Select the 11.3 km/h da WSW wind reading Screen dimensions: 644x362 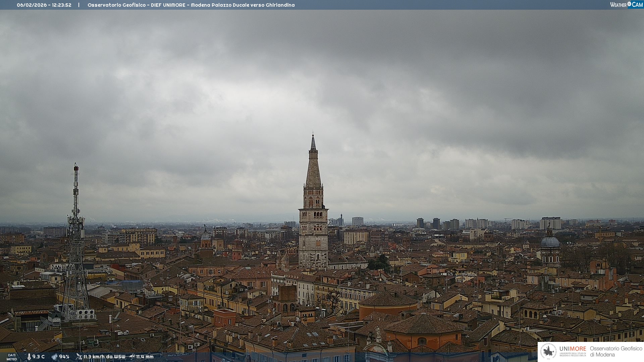[104, 357]
